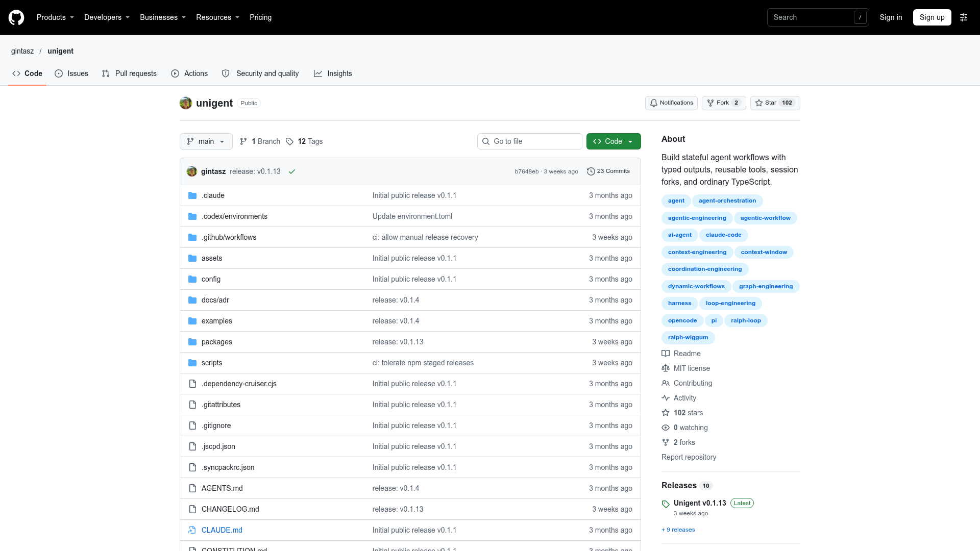The height and width of the screenshot is (551, 980).
Task: Click the packages folder icon
Action: tap(192, 342)
